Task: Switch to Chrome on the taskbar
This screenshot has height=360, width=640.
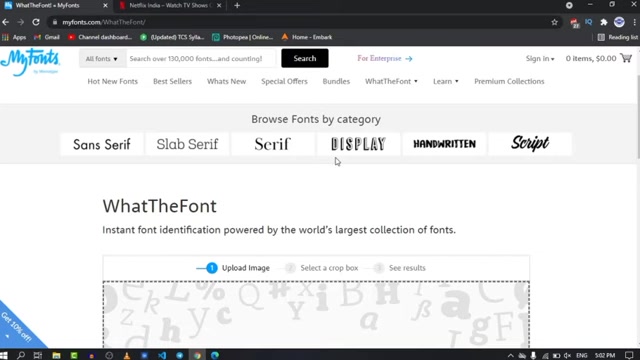Action: (x=197, y=355)
